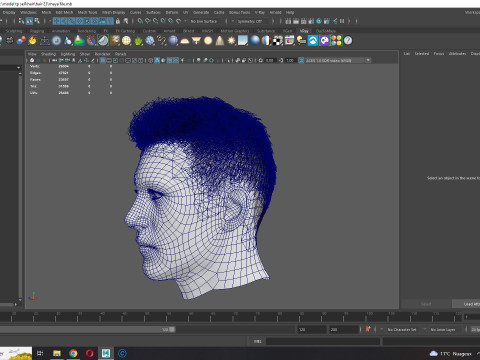The width and height of the screenshot is (480, 360).
Task: Open the Help menu
Action: pos(290,12)
